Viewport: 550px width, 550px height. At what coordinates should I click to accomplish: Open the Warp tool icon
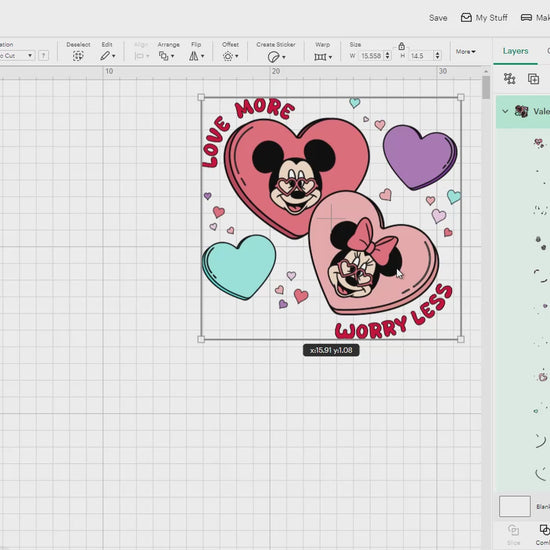coord(320,56)
